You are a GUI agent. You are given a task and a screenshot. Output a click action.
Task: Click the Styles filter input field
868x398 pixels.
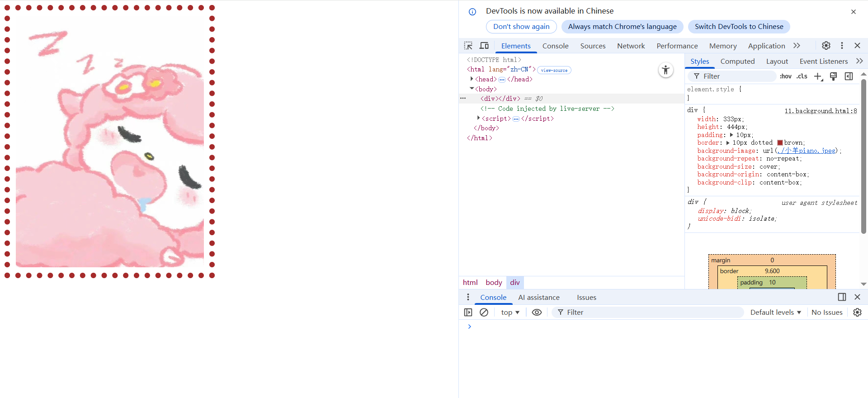[x=732, y=76]
